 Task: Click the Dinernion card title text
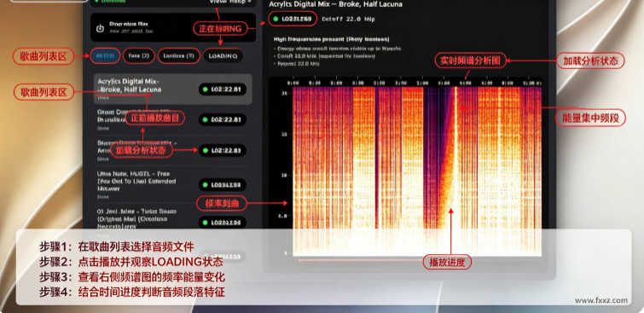(129, 24)
